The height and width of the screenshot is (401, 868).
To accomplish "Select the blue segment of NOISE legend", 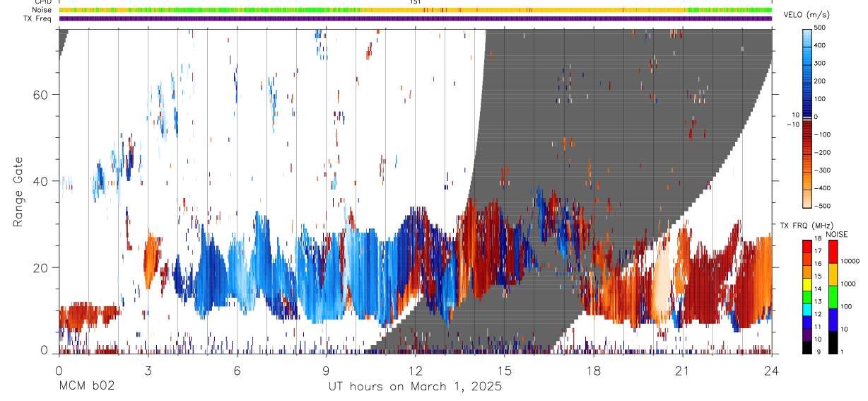I will 833,320.
